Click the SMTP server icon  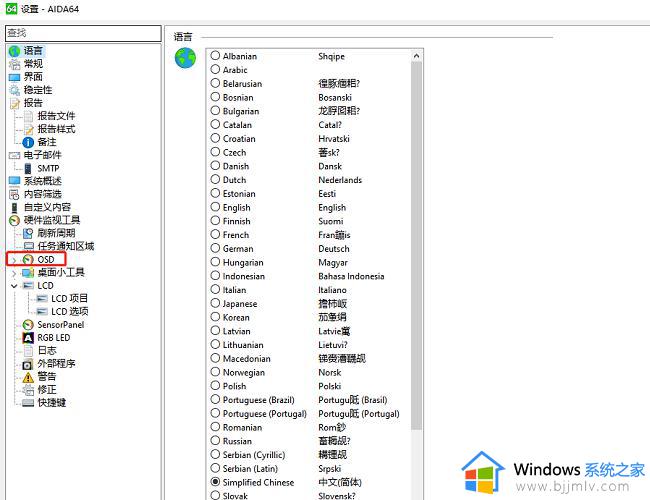pyautogui.click(x=28, y=168)
